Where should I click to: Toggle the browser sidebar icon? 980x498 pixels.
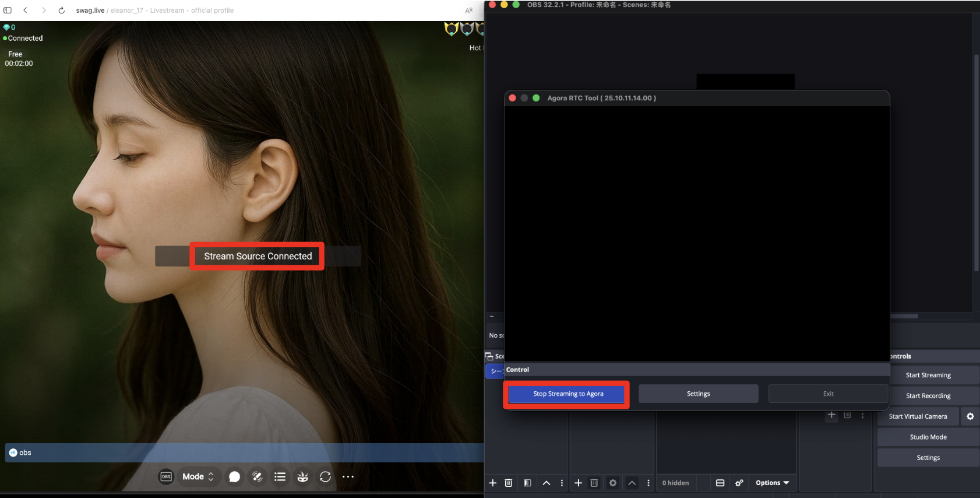[8, 10]
